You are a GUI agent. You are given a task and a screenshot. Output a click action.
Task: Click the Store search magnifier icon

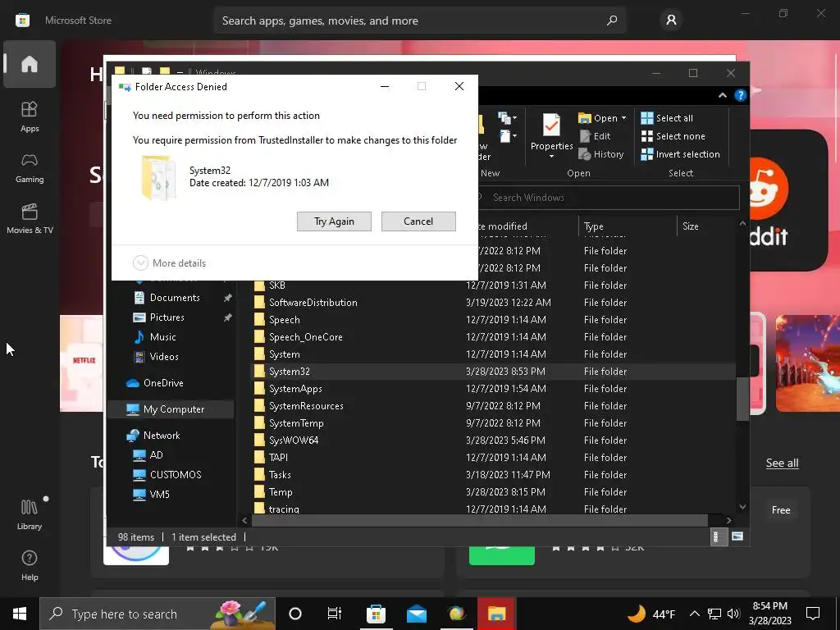point(612,21)
